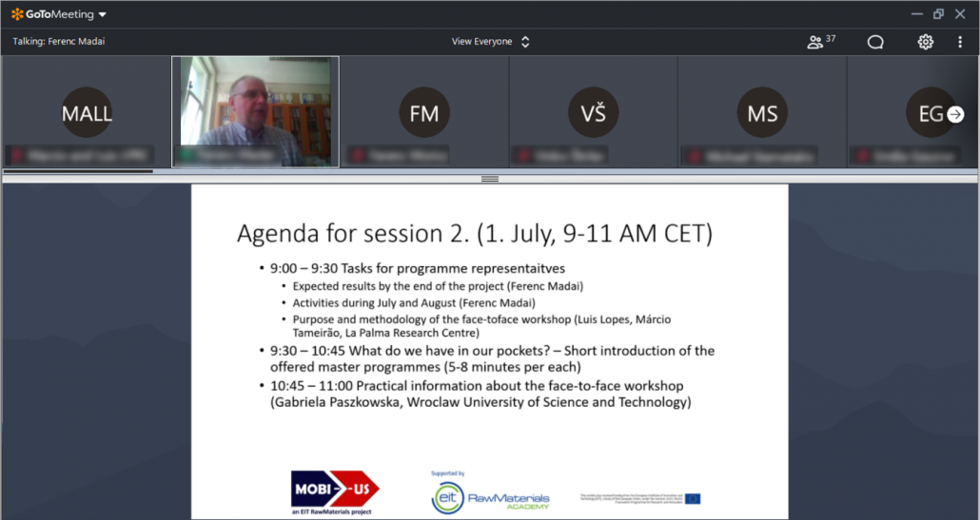Select the MS participant tile
Viewport: 980px width, 520px height.
pos(762,113)
